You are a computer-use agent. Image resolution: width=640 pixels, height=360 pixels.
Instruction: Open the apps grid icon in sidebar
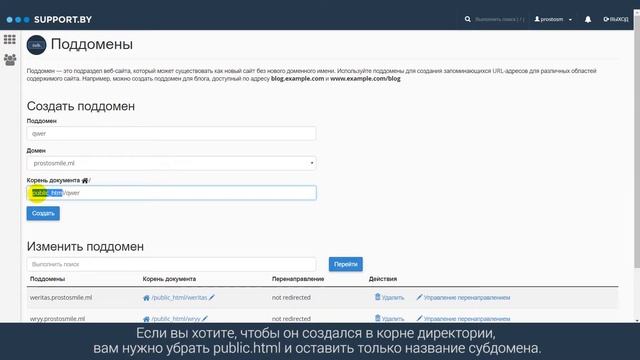tap(10, 40)
